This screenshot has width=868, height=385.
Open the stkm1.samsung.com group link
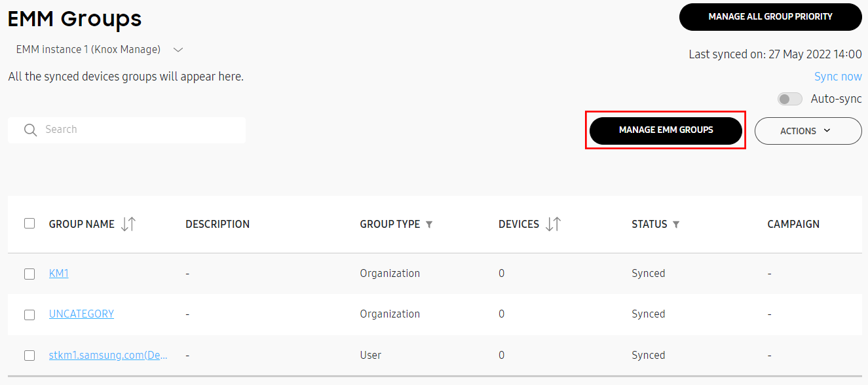tap(108, 356)
